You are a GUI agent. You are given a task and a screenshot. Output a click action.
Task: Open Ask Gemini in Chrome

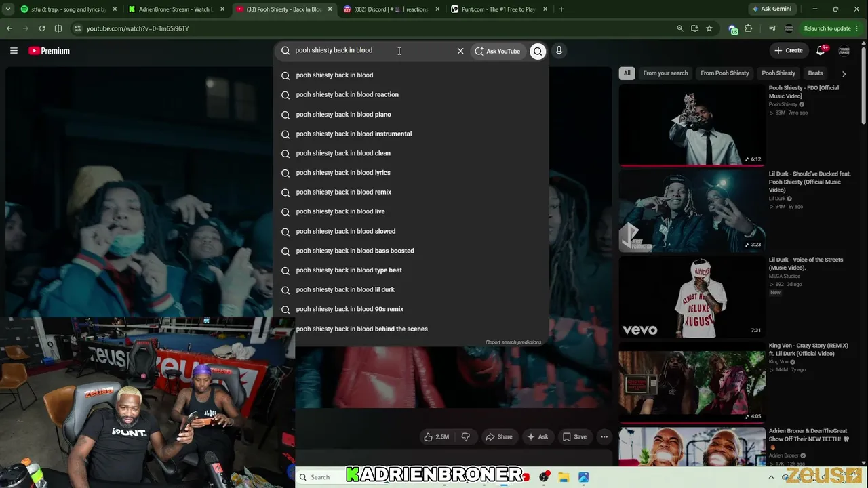(772, 9)
